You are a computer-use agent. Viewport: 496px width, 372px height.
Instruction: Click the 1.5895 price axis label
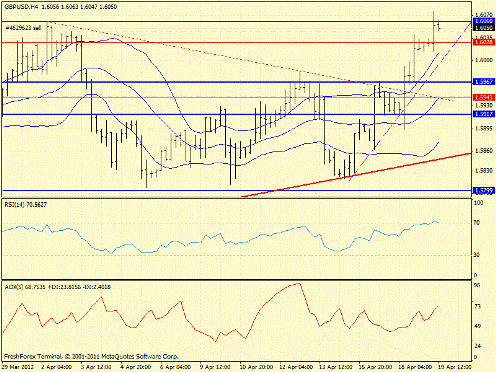[484, 128]
